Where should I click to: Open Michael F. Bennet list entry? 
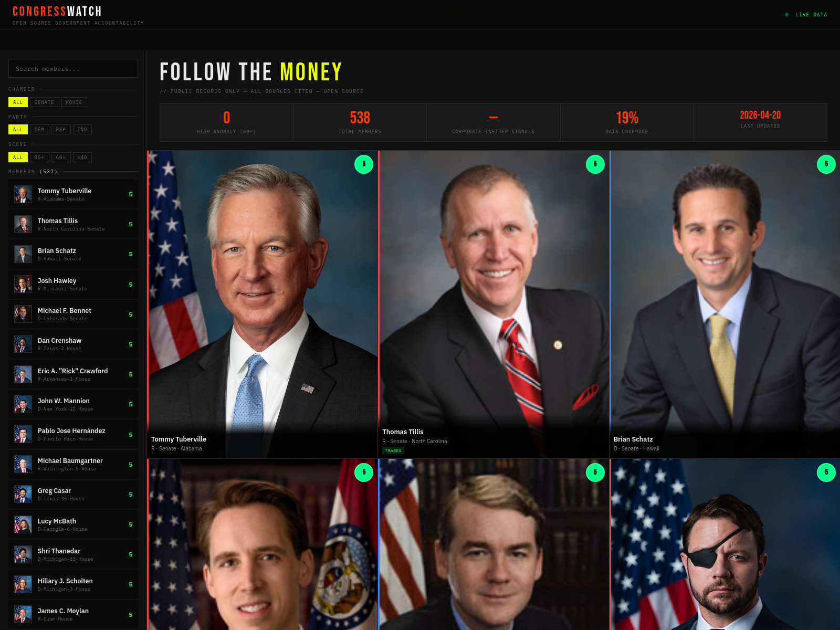73,314
